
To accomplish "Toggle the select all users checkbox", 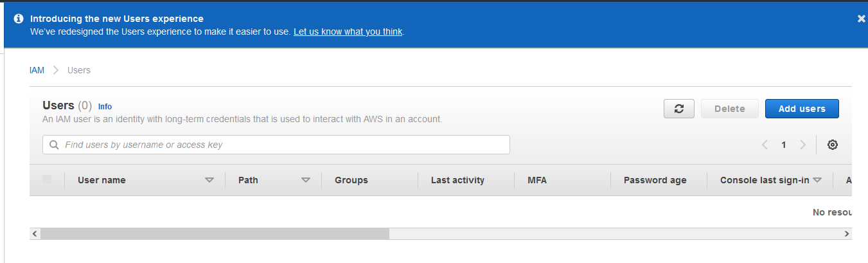I will pyautogui.click(x=47, y=179).
